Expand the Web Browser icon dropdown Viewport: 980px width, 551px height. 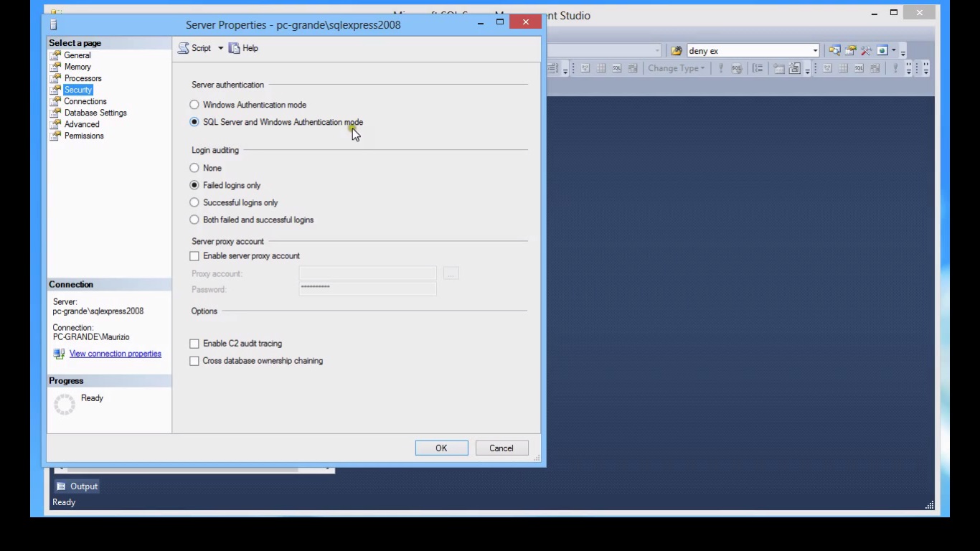point(894,51)
